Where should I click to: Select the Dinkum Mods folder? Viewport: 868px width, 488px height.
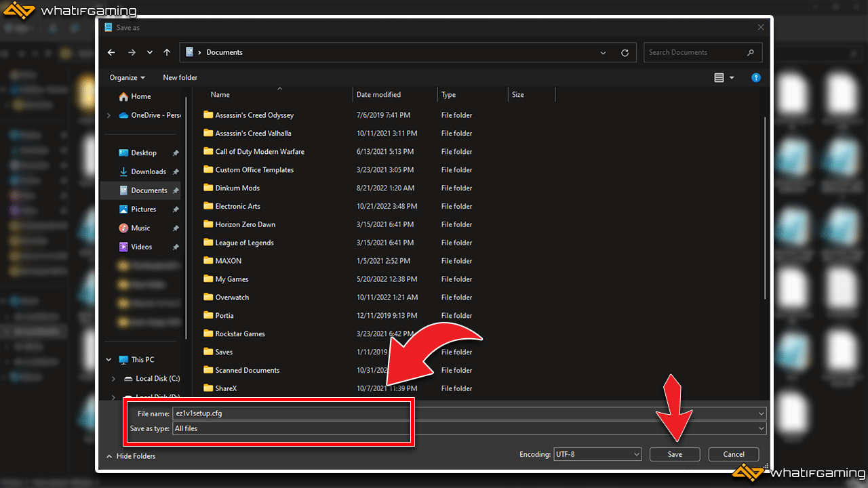click(x=237, y=188)
